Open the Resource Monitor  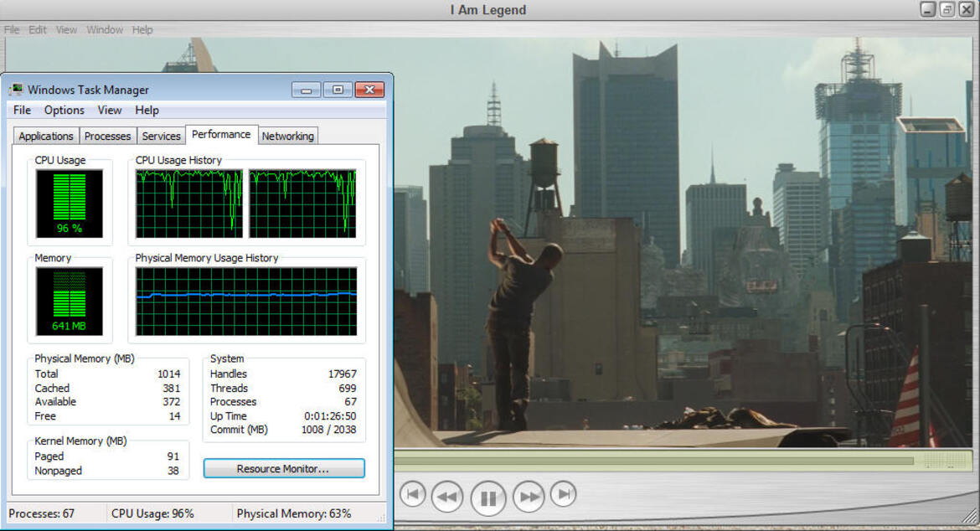click(x=284, y=468)
